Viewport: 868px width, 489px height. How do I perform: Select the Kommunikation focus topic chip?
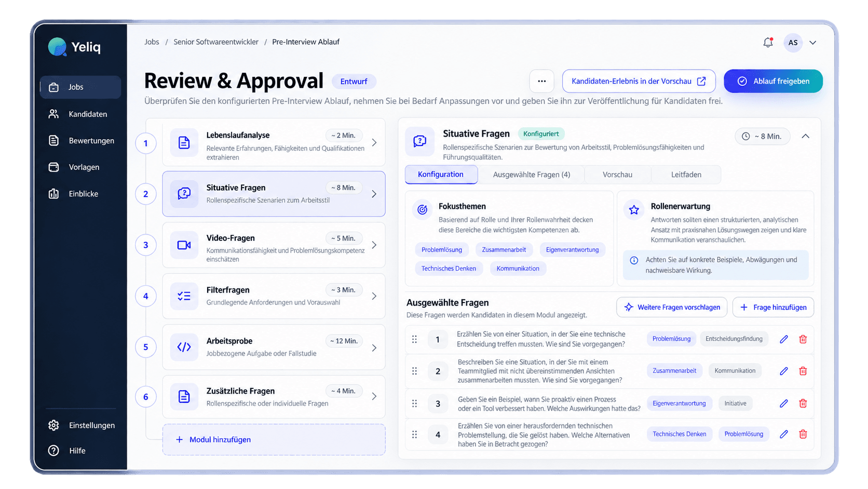click(x=518, y=269)
